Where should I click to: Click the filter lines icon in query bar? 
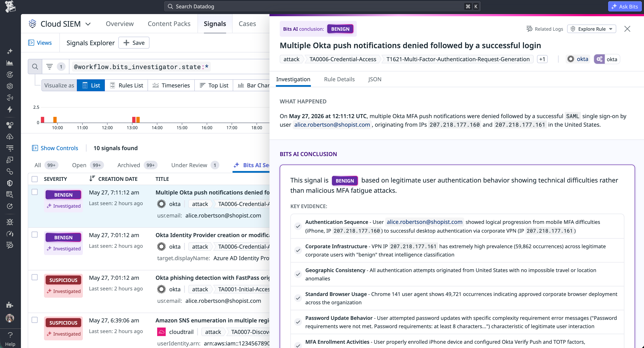[x=50, y=67]
